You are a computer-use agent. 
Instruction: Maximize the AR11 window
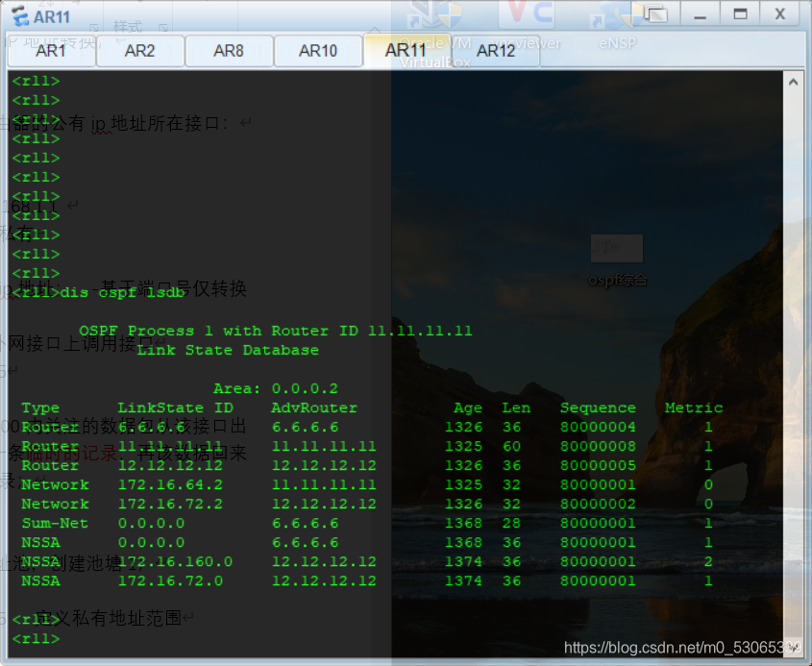coord(740,14)
